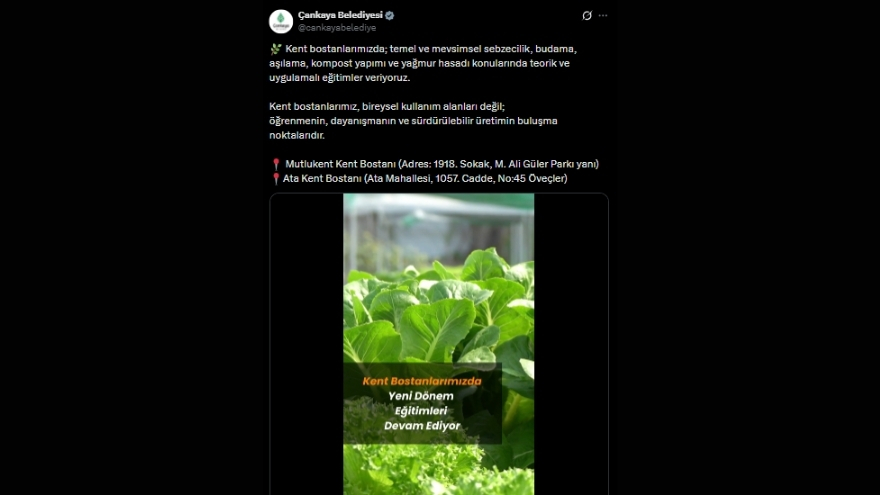
Task: Click the blue verified badge
Action: pyautogui.click(x=389, y=16)
